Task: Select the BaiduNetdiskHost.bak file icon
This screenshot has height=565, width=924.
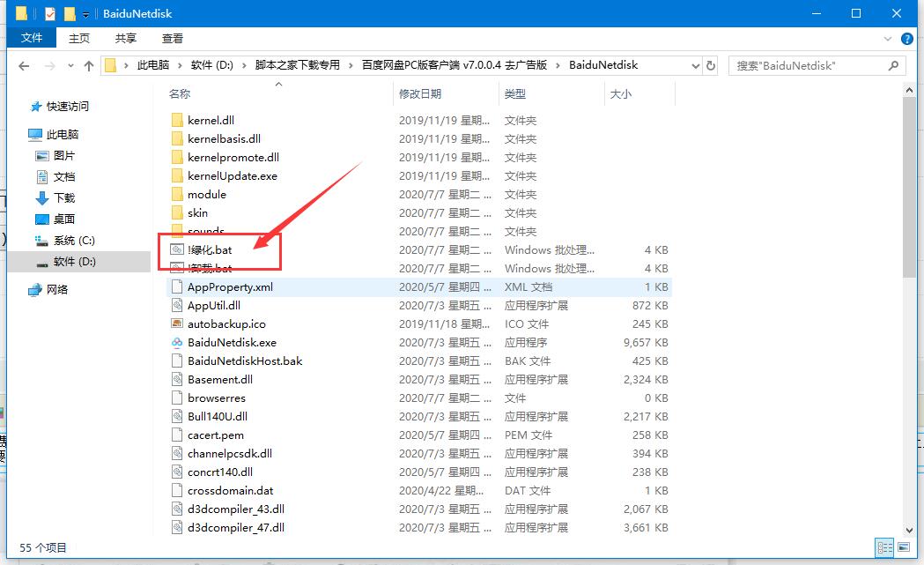Action: [x=177, y=361]
